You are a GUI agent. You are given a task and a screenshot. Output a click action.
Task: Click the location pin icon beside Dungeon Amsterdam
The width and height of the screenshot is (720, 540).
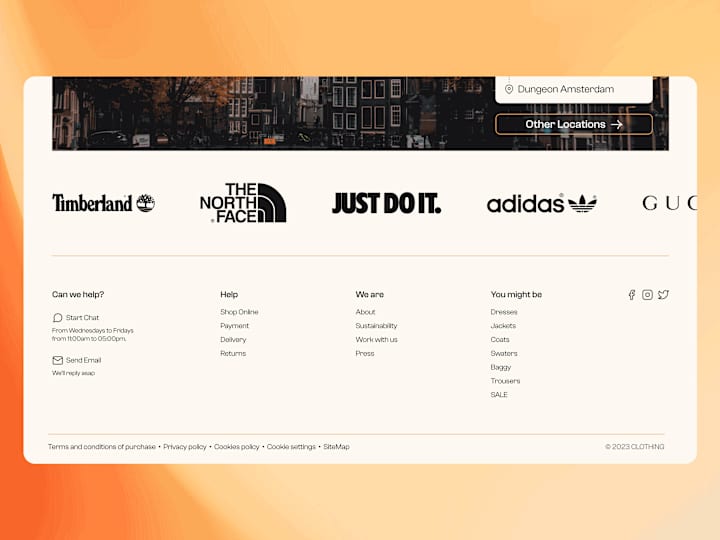click(x=509, y=89)
